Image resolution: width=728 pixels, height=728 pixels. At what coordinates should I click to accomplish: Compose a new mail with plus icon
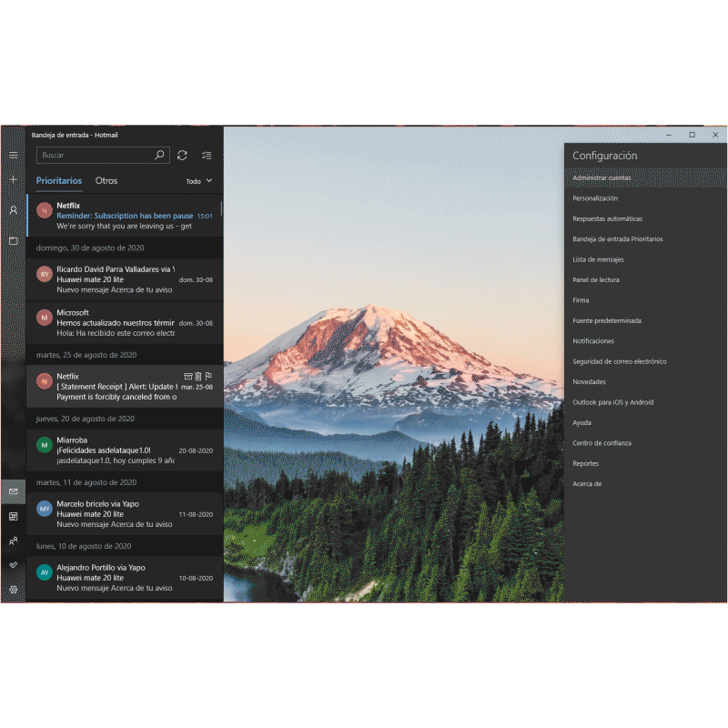coord(13,180)
